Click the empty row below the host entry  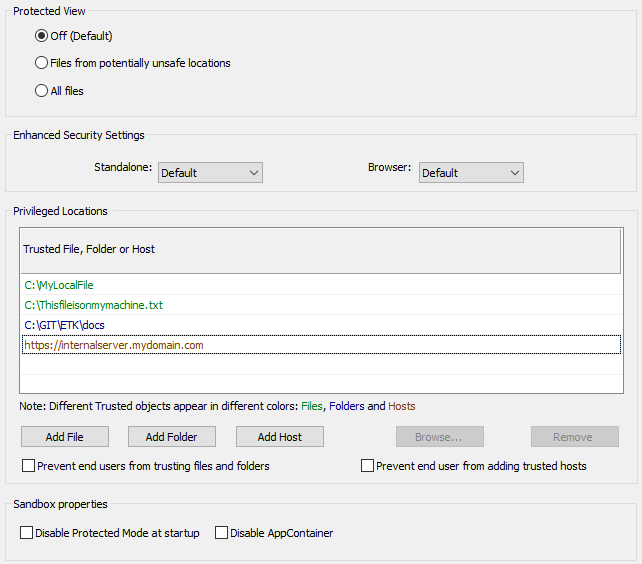pyautogui.click(x=320, y=365)
